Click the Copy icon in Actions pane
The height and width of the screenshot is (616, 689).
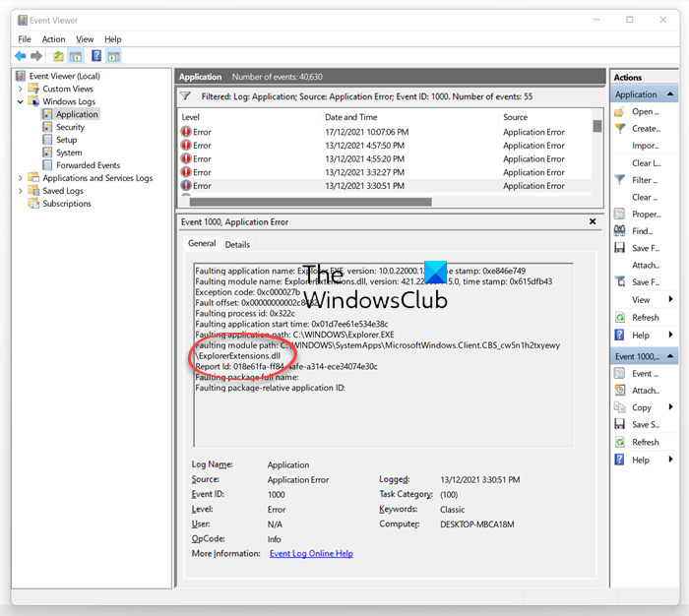click(x=619, y=407)
